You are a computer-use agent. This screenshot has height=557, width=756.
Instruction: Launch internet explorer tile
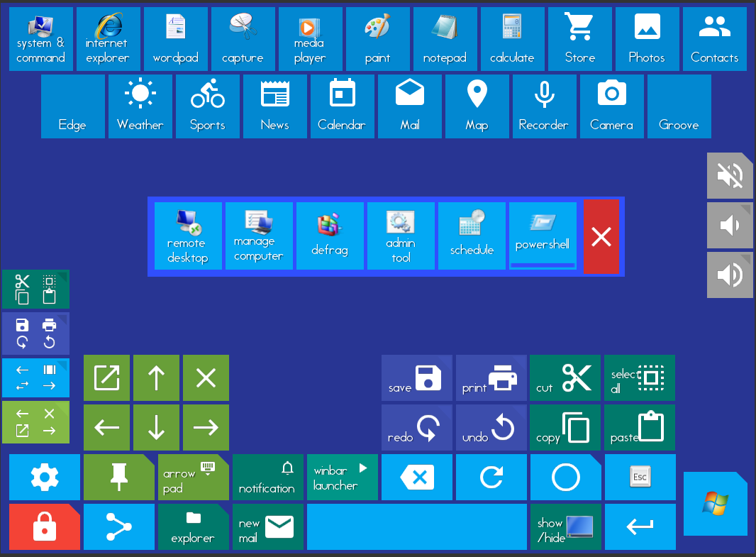click(x=109, y=39)
